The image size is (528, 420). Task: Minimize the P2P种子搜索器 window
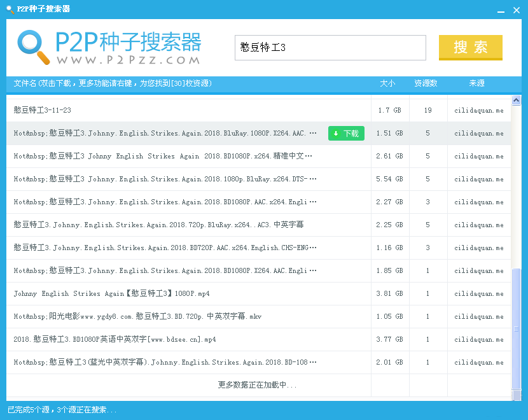click(x=501, y=11)
